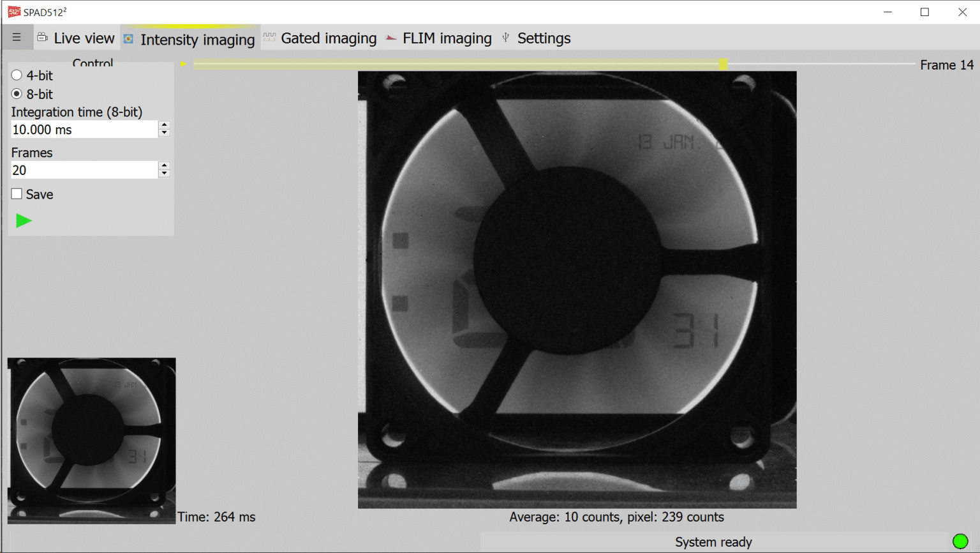Decrease the Integration time using its down arrow

pyautogui.click(x=164, y=133)
